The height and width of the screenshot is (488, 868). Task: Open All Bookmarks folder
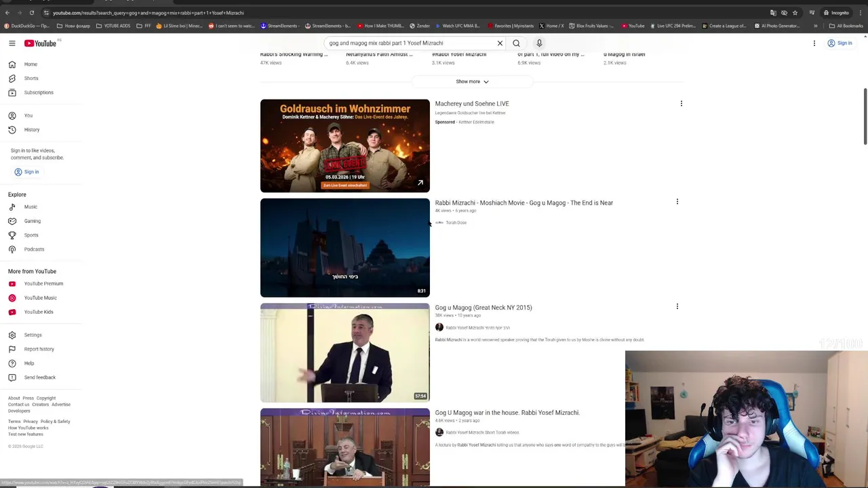(846, 26)
